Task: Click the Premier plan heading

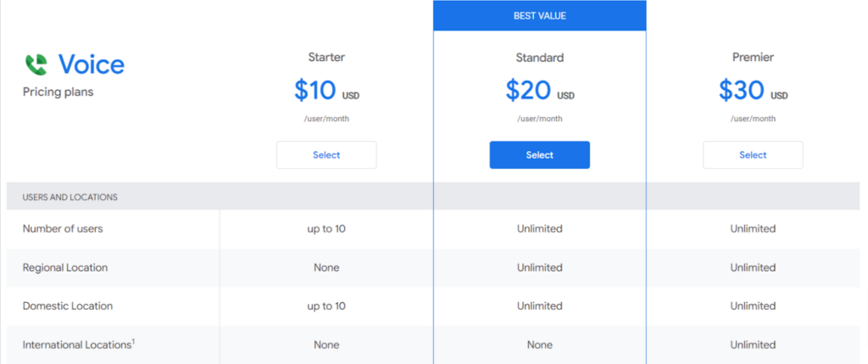Action: point(753,58)
